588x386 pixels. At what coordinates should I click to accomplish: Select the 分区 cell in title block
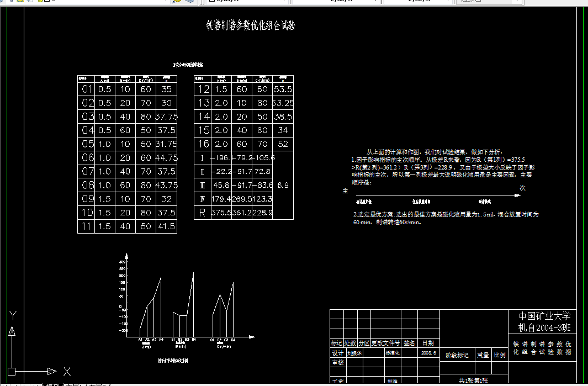(364, 343)
